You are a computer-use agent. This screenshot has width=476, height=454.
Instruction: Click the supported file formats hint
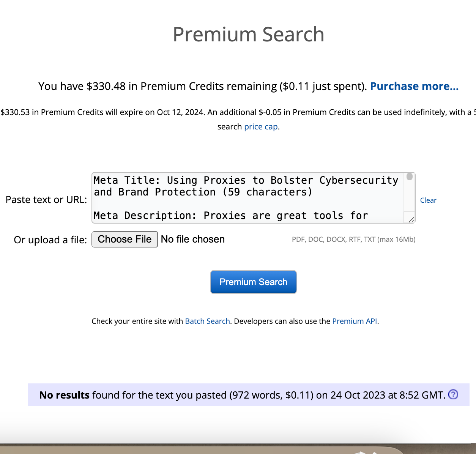click(x=353, y=240)
